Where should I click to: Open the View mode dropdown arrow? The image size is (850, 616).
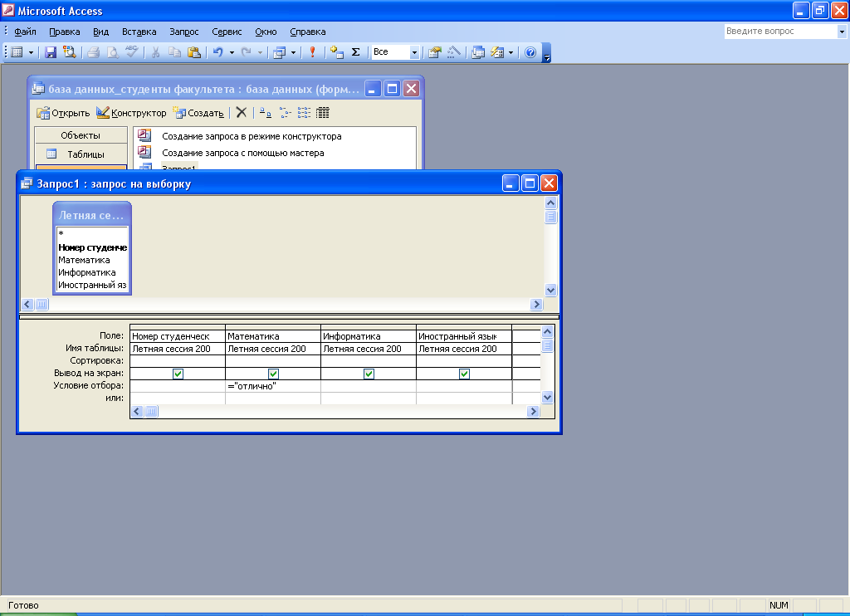click(31, 52)
